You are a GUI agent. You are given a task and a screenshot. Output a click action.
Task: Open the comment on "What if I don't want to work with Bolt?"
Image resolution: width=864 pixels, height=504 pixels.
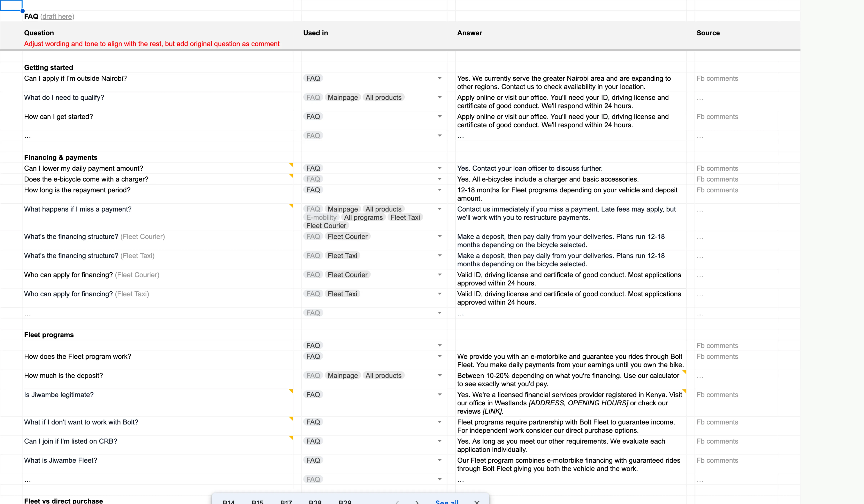(291, 419)
